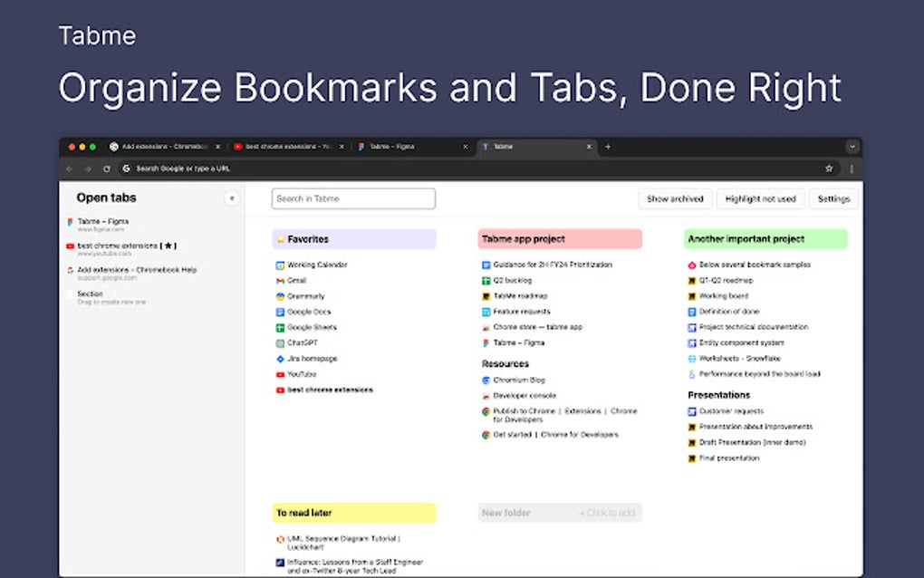Open Entity component system bookmark
This screenshot has width=924, height=578.
tap(736, 343)
